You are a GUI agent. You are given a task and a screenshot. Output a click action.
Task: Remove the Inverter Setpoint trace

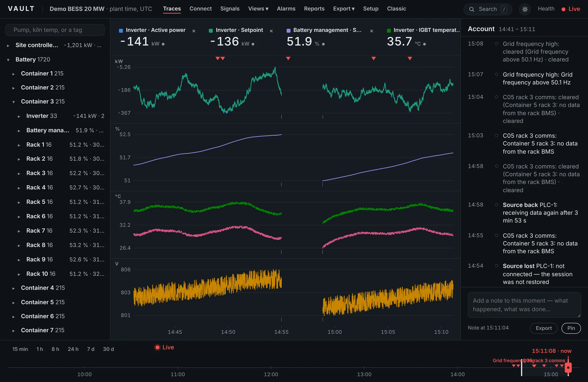[x=271, y=31]
